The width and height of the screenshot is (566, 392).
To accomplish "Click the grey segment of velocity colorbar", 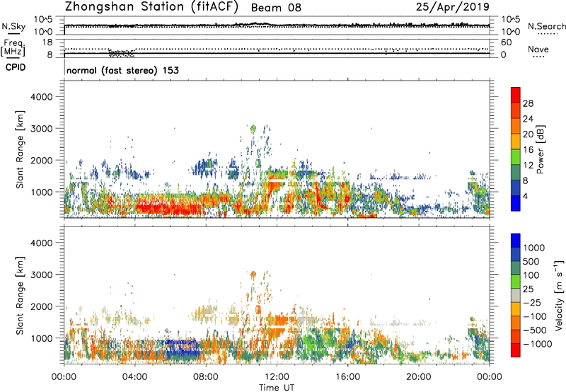I will [516, 296].
